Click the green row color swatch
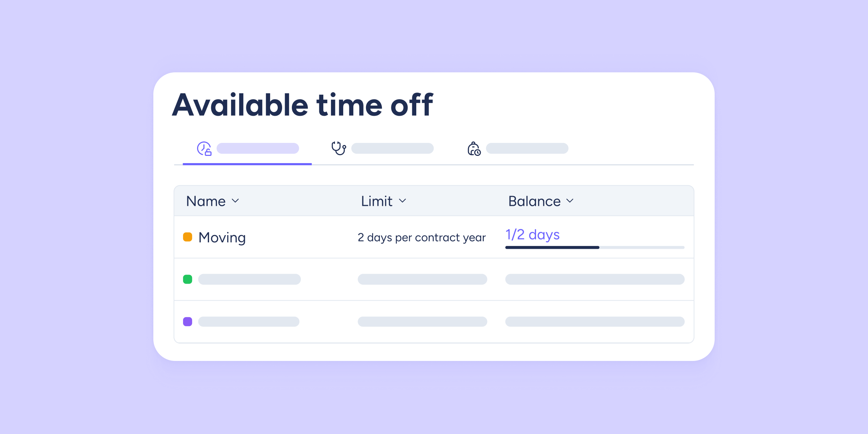The height and width of the screenshot is (434, 868). tap(187, 279)
